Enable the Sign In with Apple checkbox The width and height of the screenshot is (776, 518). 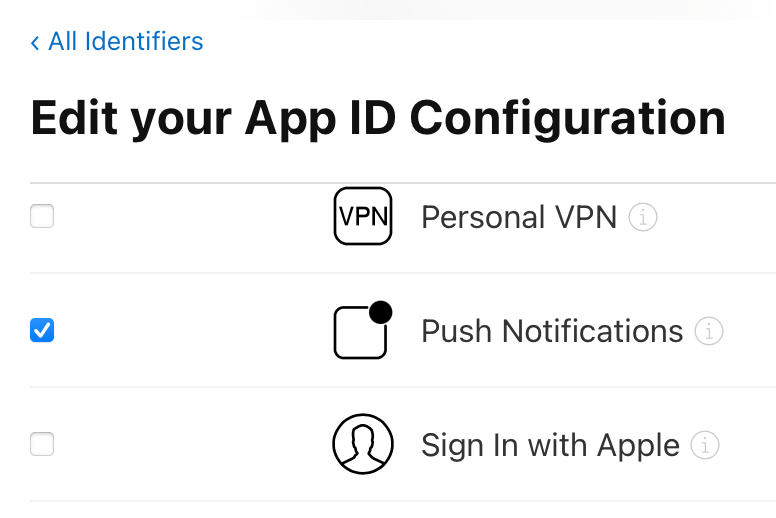pos(42,444)
